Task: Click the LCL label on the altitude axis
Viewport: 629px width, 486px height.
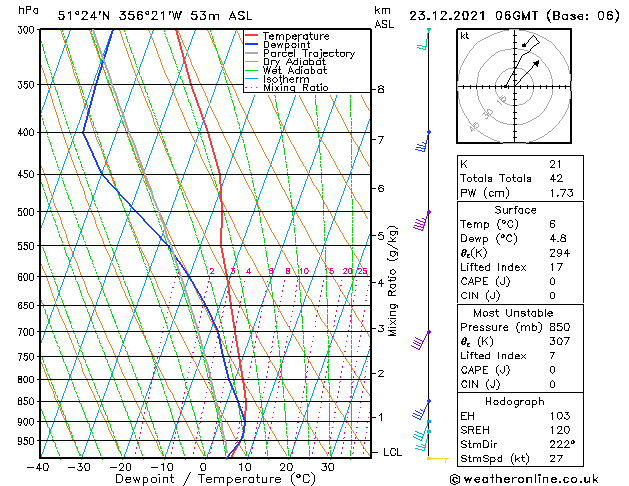Action: (x=392, y=452)
